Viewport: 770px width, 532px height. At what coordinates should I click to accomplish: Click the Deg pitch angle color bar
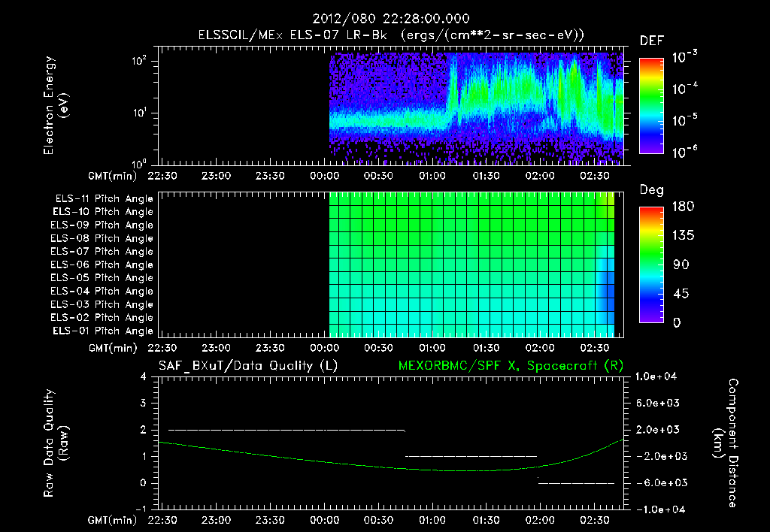pyautogui.click(x=651, y=264)
